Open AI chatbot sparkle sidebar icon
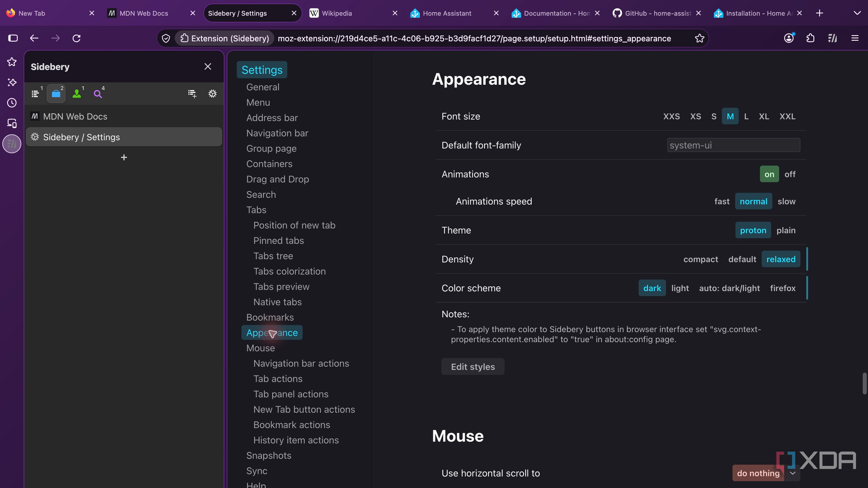868x488 pixels. coord(12,82)
